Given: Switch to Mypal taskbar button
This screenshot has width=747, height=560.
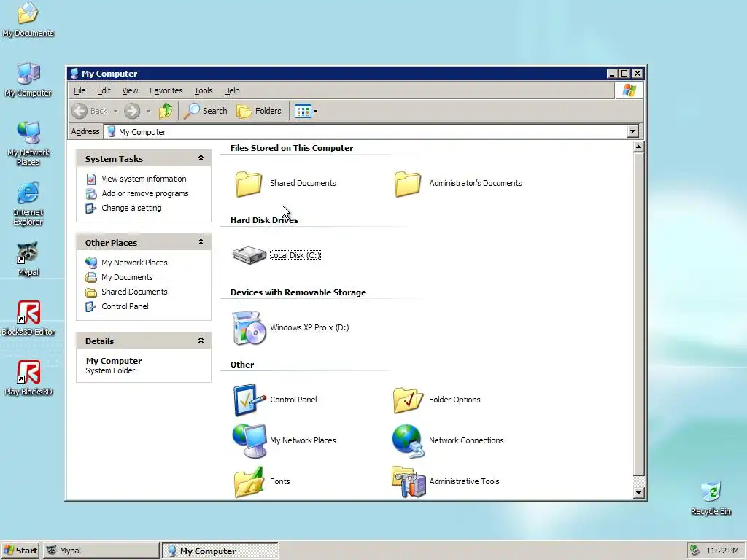Looking at the screenshot, I should tap(101, 551).
